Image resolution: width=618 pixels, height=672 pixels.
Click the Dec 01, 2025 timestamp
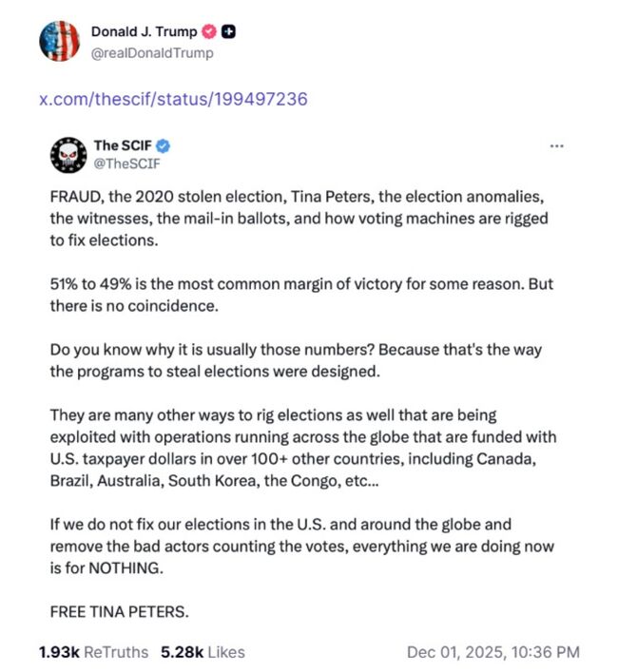click(x=492, y=652)
